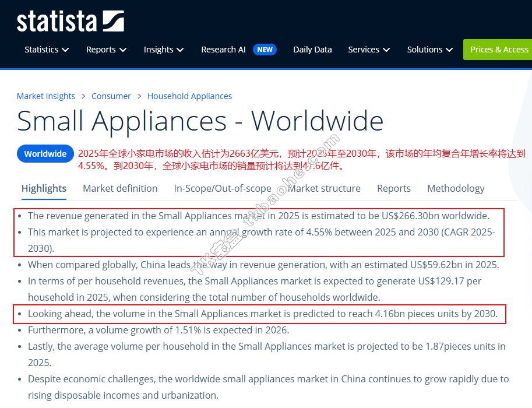Viewport: 532px width, 408px height.
Task: Click the 'Small Appliances - Worldwide' heading
Action: click(x=200, y=121)
